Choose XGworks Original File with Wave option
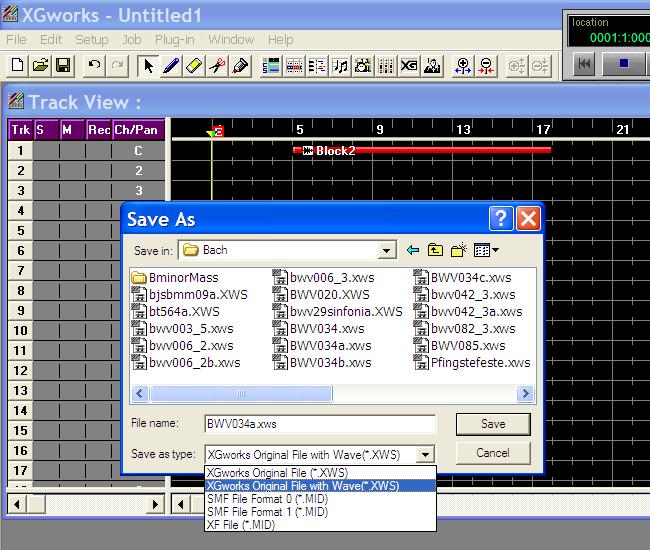 pos(320,486)
